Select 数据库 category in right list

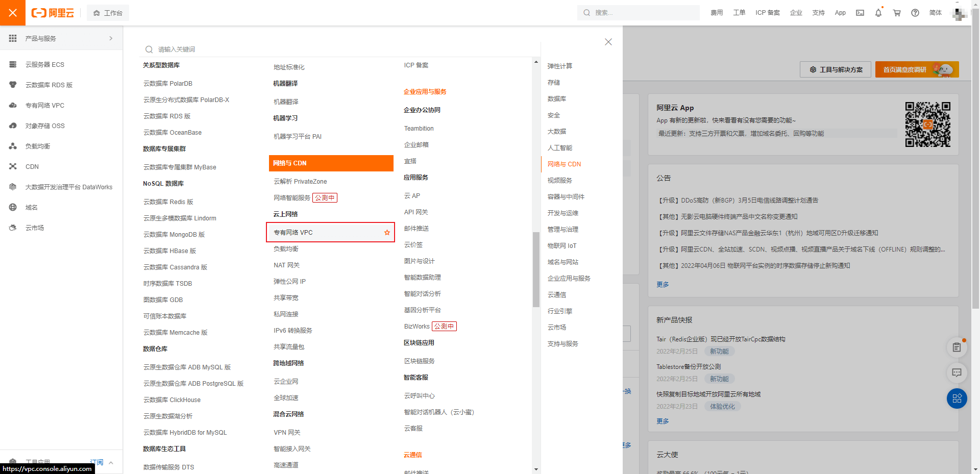coord(557,99)
